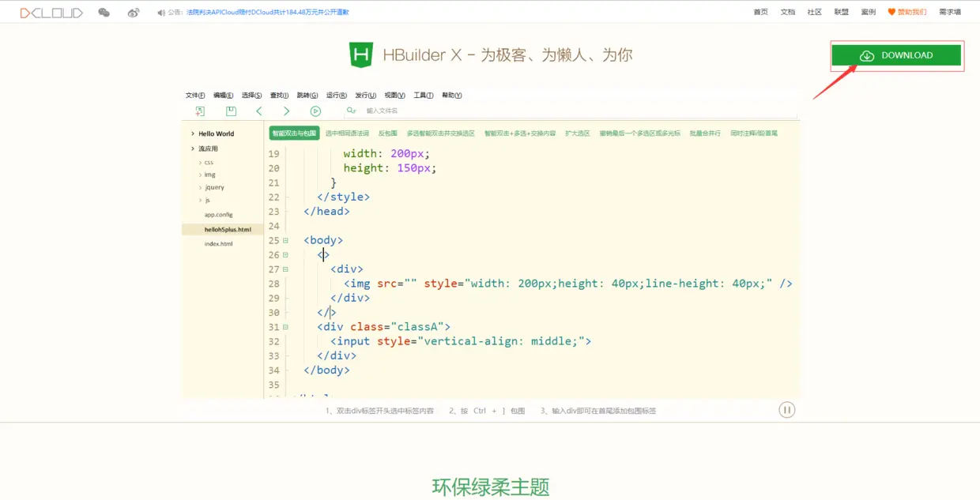Open the 需求墙 nav link

pos(950,12)
